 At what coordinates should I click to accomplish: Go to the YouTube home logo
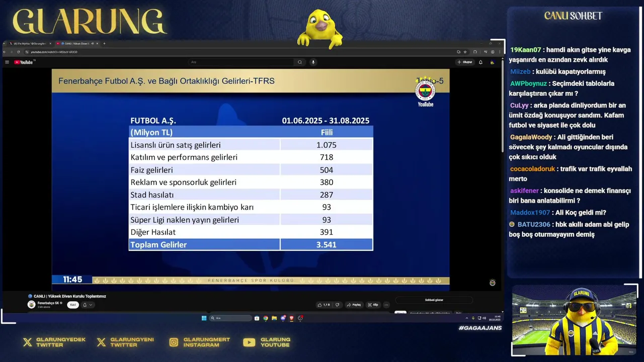tap(24, 62)
